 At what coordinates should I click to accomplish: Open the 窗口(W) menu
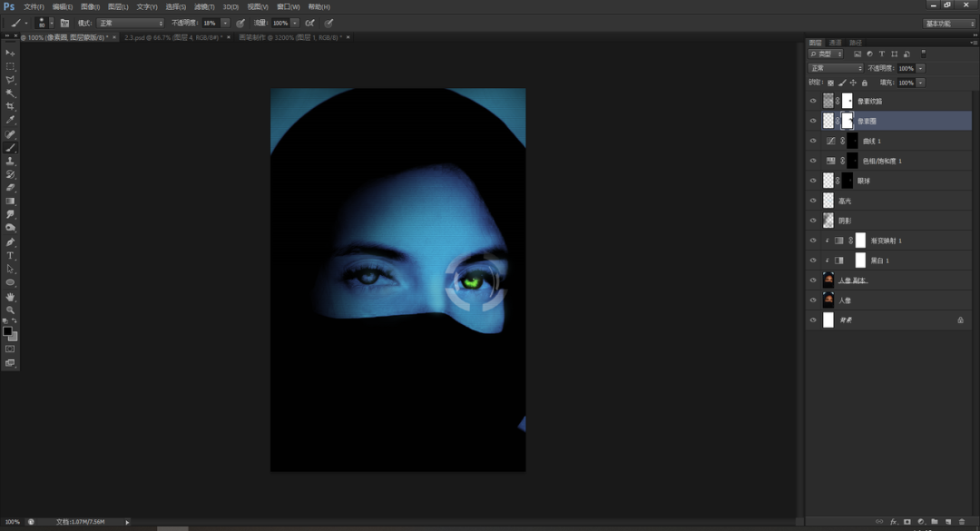click(289, 7)
